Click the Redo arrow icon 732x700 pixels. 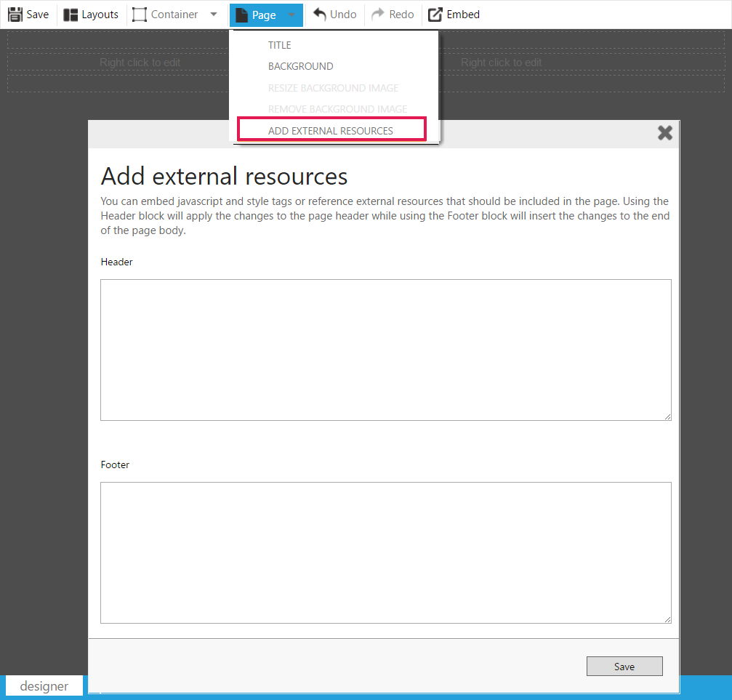pyautogui.click(x=378, y=15)
